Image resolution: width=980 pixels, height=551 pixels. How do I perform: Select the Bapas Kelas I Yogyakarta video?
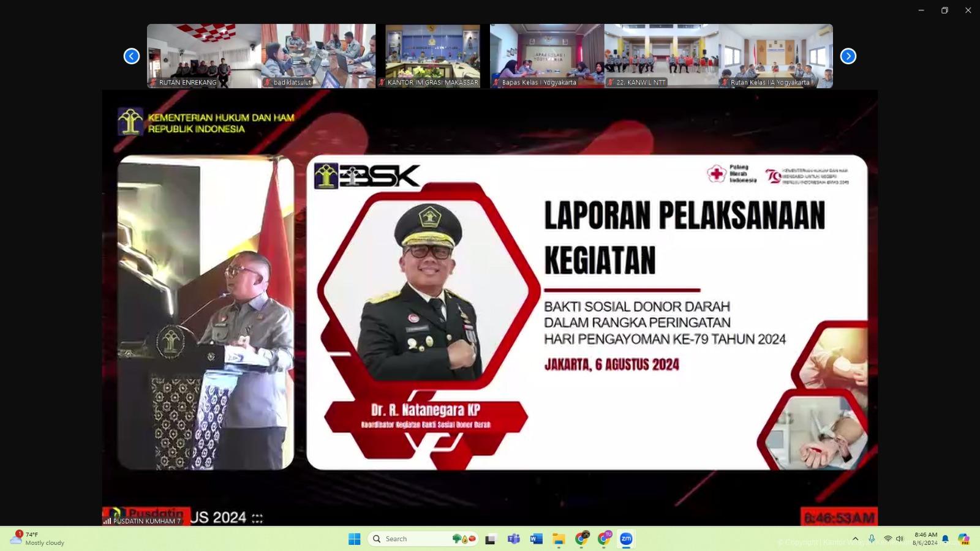tap(547, 56)
